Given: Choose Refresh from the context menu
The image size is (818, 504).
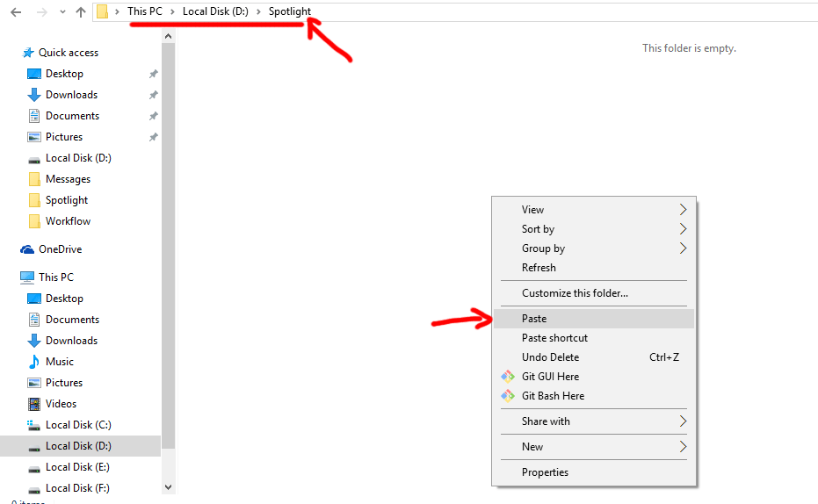Looking at the screenshot, I should point(594,268).
